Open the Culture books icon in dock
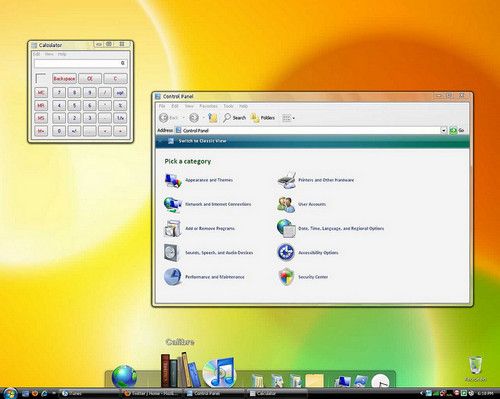Viewport: 500px width, 399px height. pyautogui.click(x=180, y=370)
